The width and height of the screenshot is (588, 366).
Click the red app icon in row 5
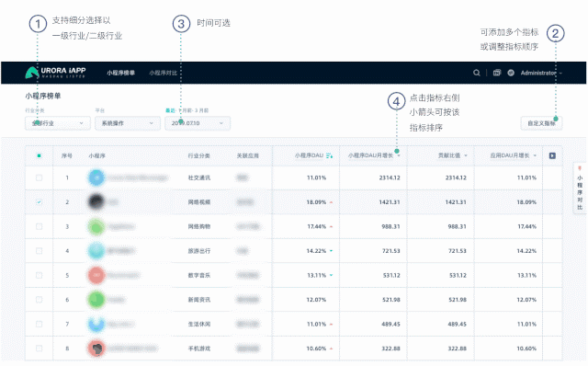point(96,275)
